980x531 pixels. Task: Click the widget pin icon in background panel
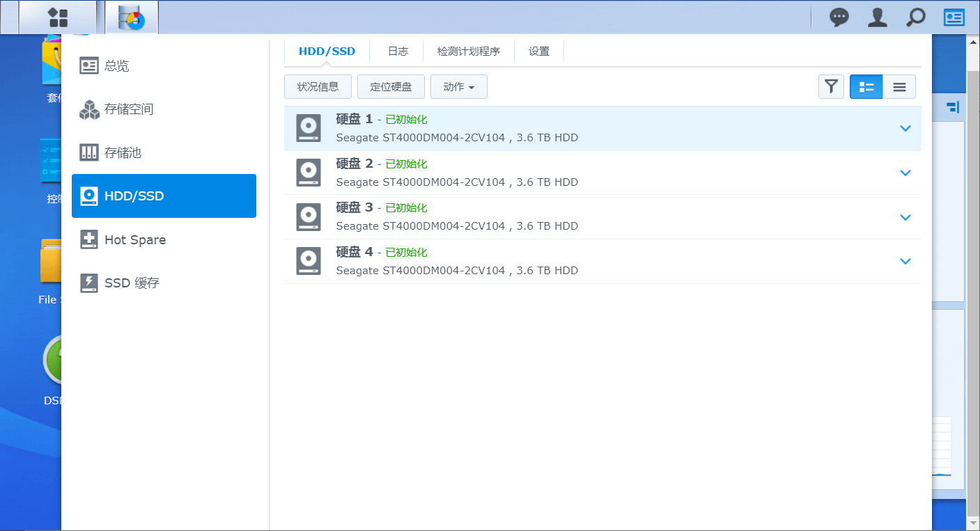(953, 107)
